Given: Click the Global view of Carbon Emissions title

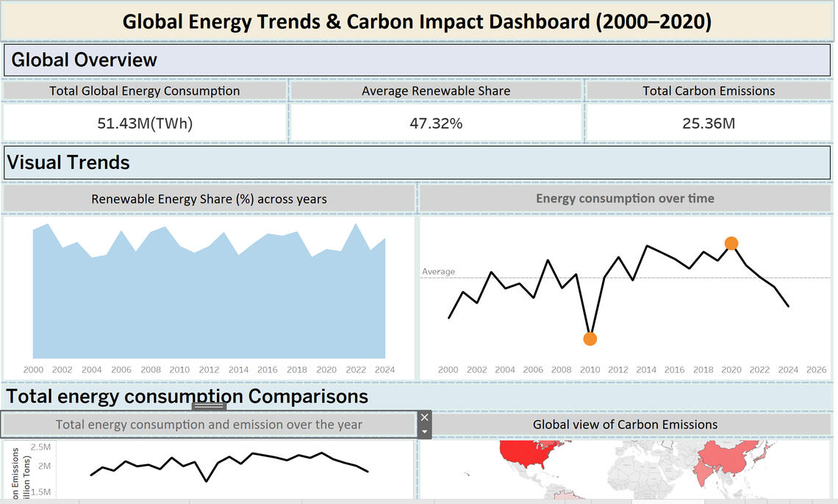Looking at the screenshot, I should click(625, 425).
